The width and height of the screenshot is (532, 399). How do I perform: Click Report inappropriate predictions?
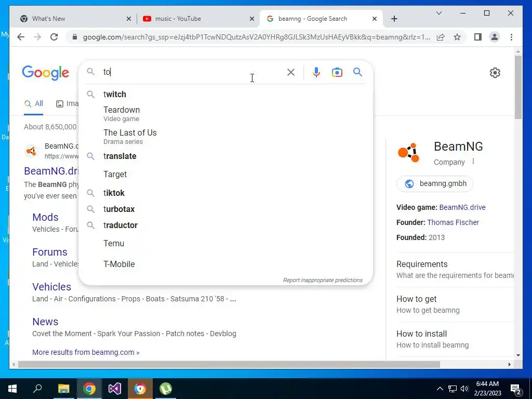coord(323,280)
